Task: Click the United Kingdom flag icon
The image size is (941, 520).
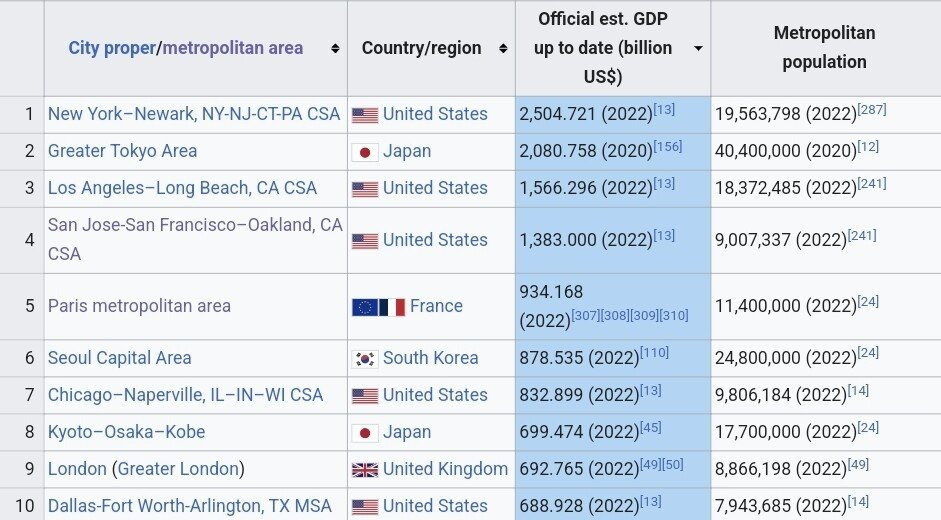Action: pyautogui.click(x=365, y=469)
